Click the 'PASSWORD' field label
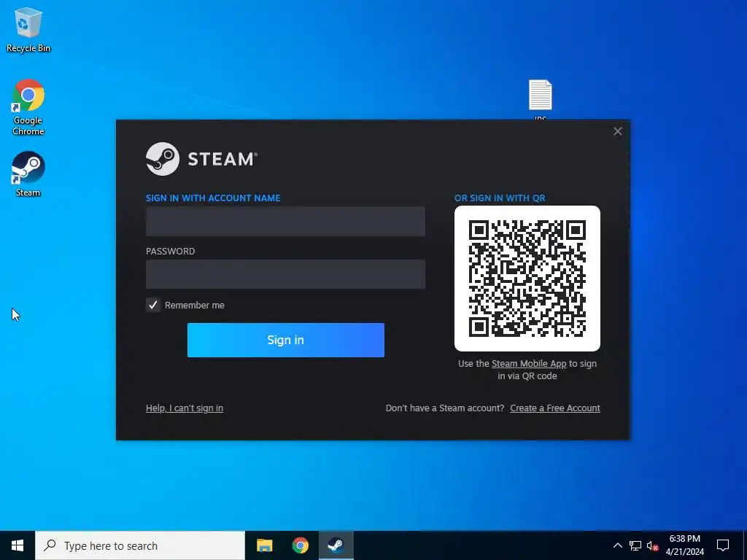Image resolution: width=747 pixels, height=560 pixels. coord(170,252)
